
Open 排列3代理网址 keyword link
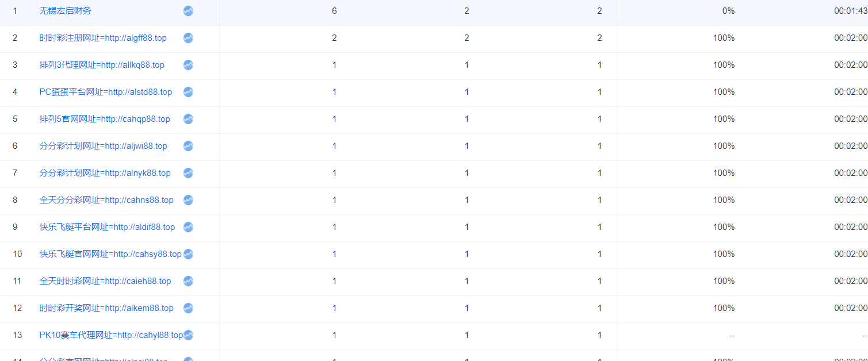point(102,65)
